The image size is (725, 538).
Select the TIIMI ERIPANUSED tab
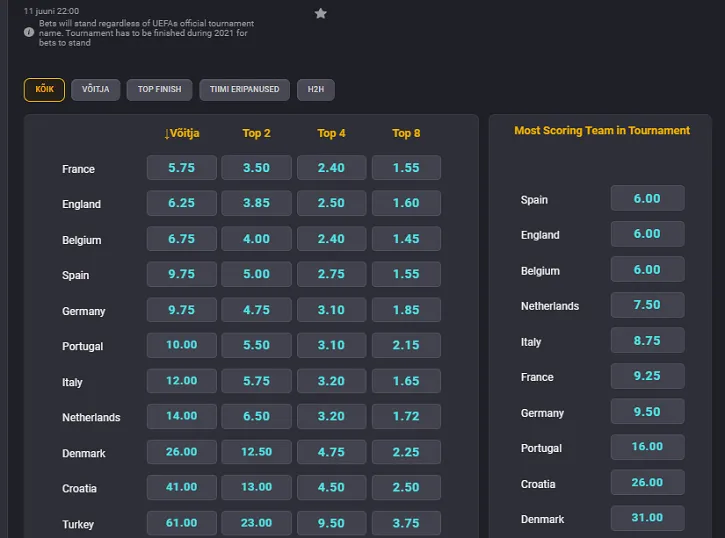click(x=245, y=90)
